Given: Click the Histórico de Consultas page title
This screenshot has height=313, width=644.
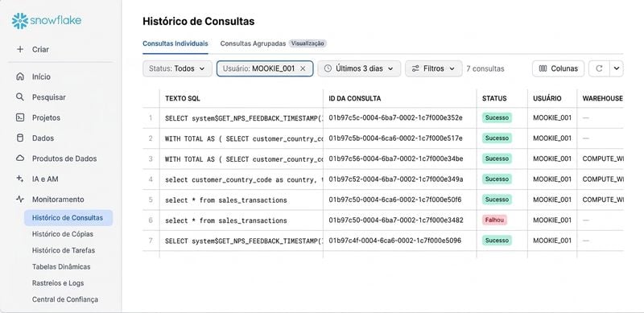Looking at the screenshot, I should (x=198, y=22).
